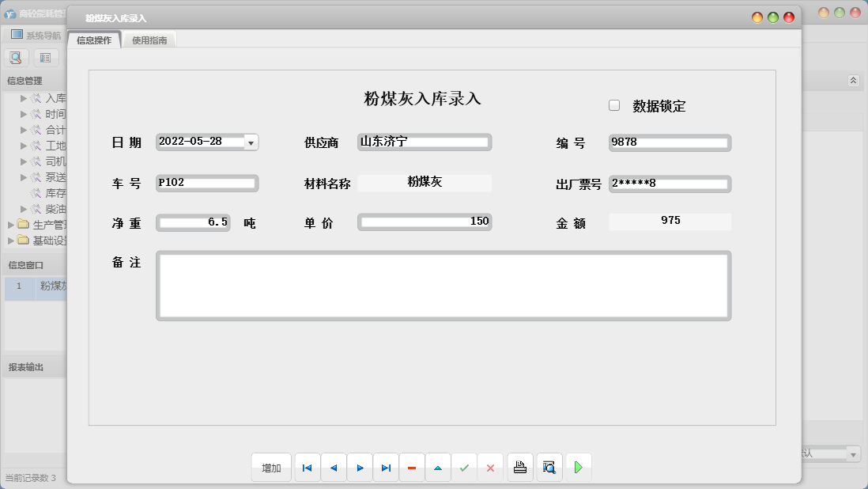Click the 单价 input field

pos(425,222)
